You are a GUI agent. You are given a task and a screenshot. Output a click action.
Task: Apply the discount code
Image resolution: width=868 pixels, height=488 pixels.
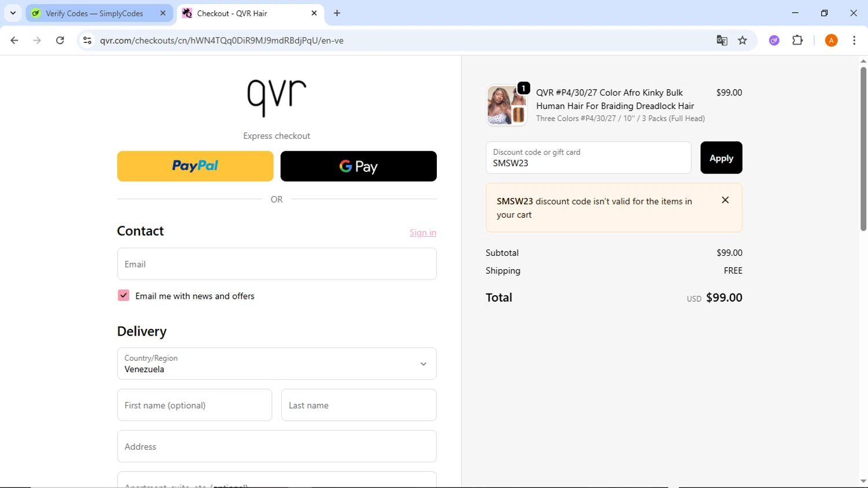click(721, 157)
